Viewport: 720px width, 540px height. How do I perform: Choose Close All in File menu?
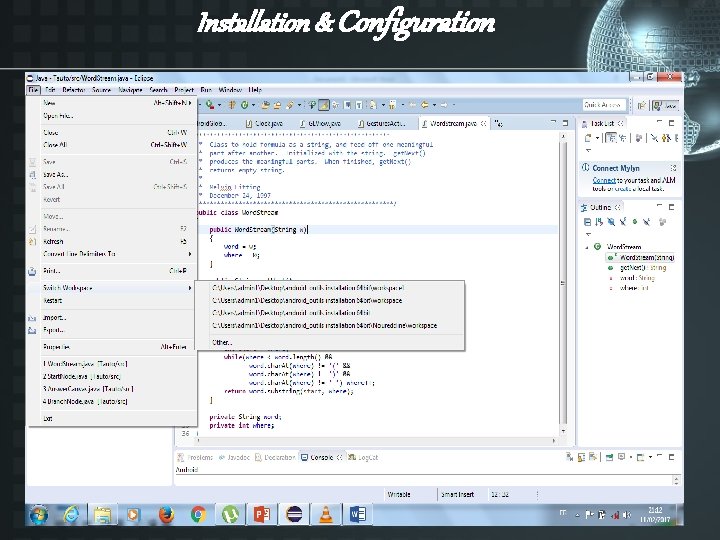112,145
